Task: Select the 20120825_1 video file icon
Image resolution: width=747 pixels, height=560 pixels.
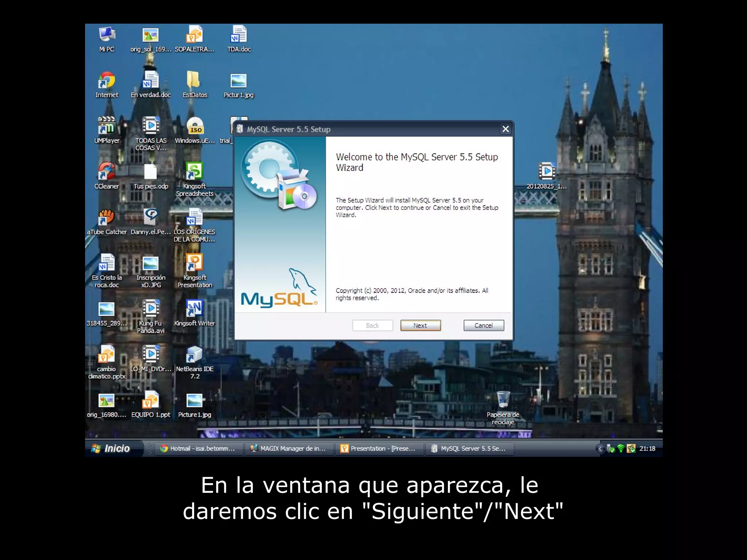Action: tap(547, 176)
